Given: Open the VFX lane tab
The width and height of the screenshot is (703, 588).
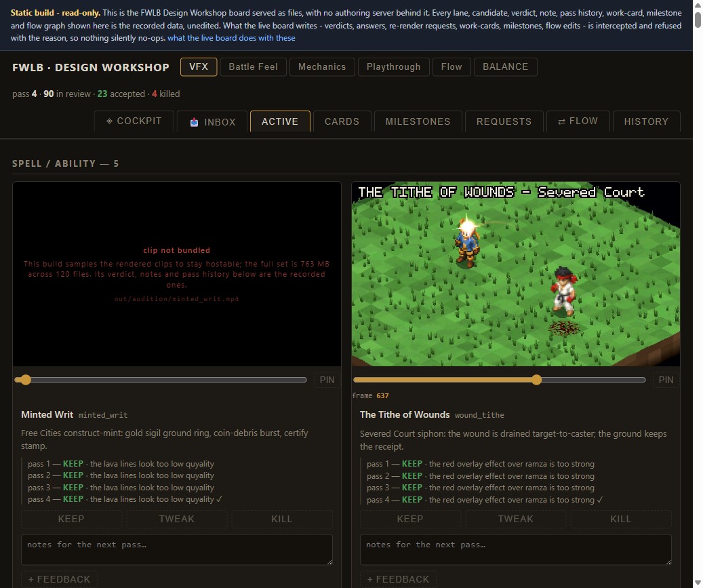Looking at the screenshot, I should [x=199, y=67].
